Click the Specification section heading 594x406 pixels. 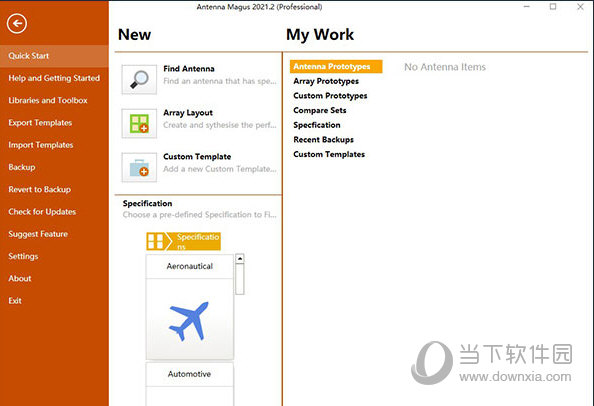(147, 203)
